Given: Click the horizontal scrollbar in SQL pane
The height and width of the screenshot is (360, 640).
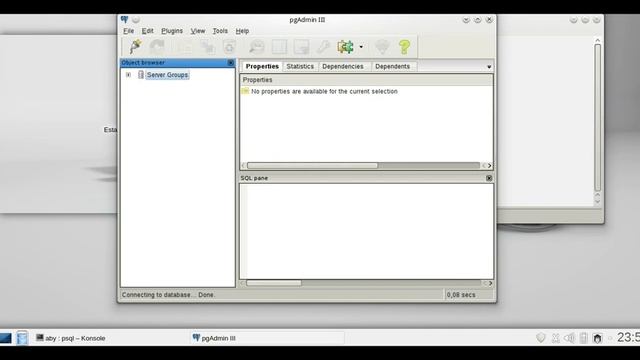Looking at the screenshot, I should tap(274, 283).
